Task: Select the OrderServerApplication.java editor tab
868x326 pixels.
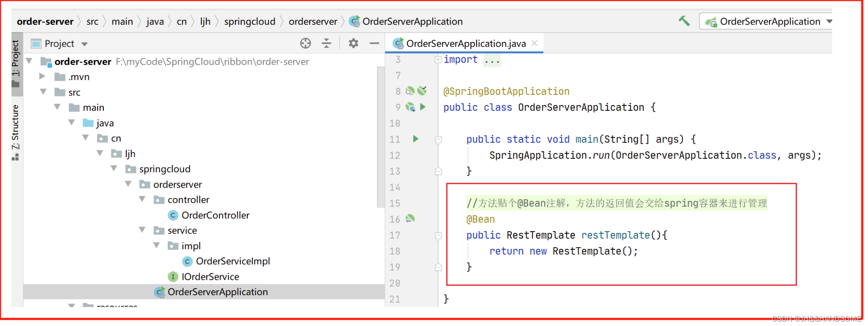Action: 465,43
